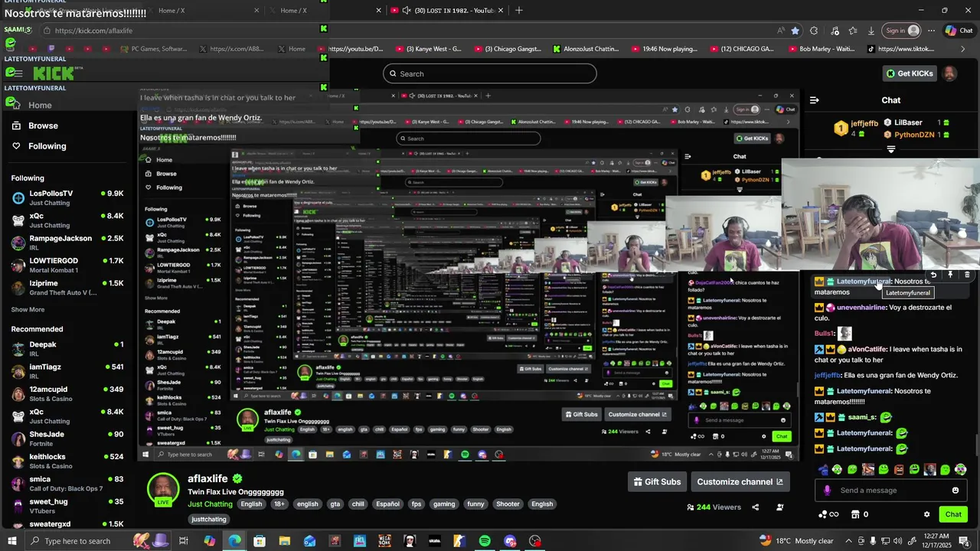Open iamTiagz recommended channel

pyautogui.click(x=67, y=371)
